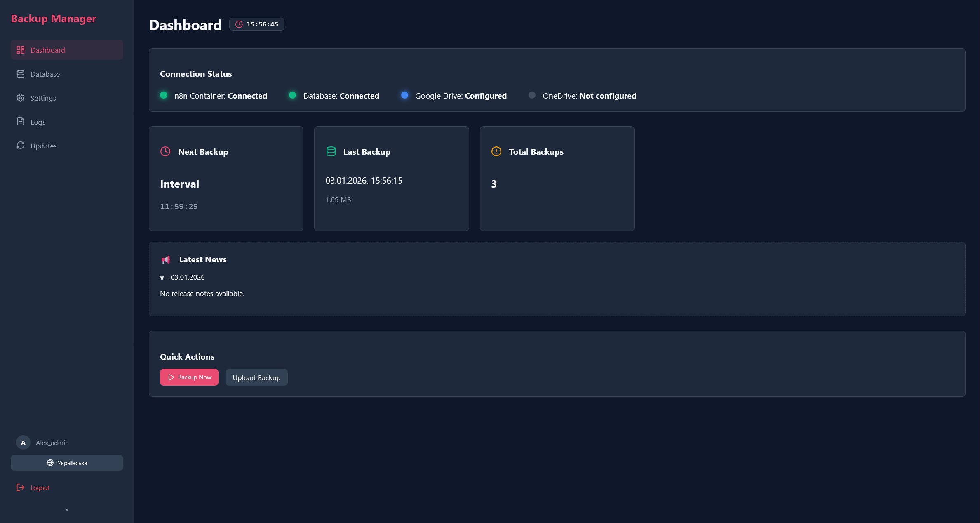Click the Settings gear icon
This screenshot has height=523, width=980.
pos(21,98)
